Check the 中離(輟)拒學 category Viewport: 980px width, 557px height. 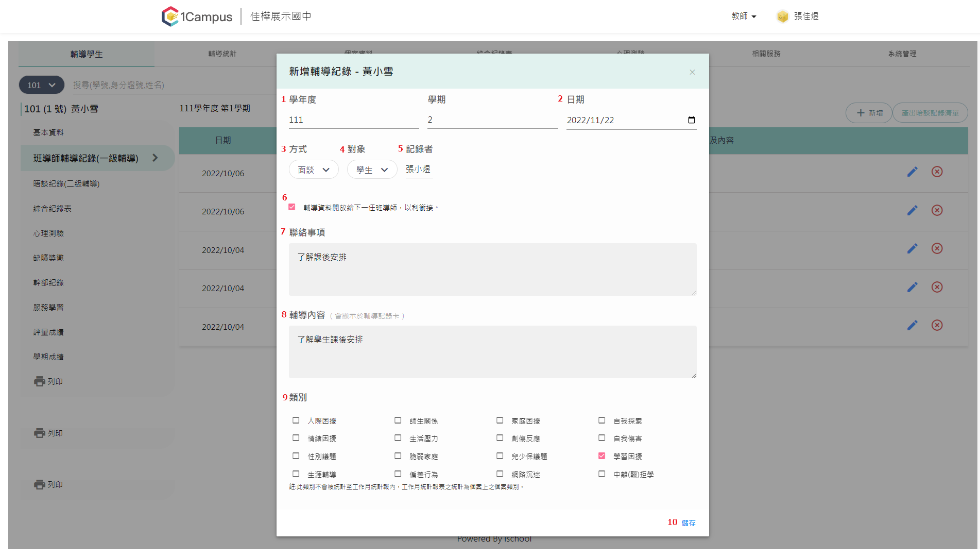click(x=601, y=474)
